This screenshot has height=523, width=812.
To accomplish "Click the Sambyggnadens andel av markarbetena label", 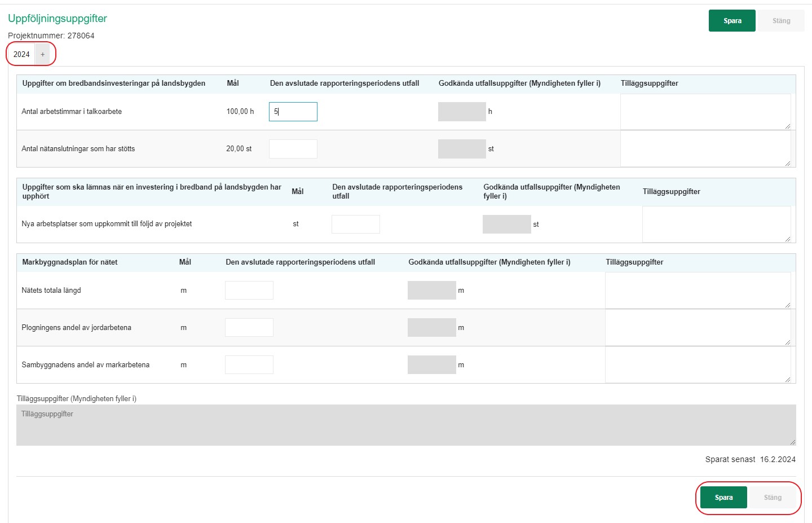I will pos(86,365).
